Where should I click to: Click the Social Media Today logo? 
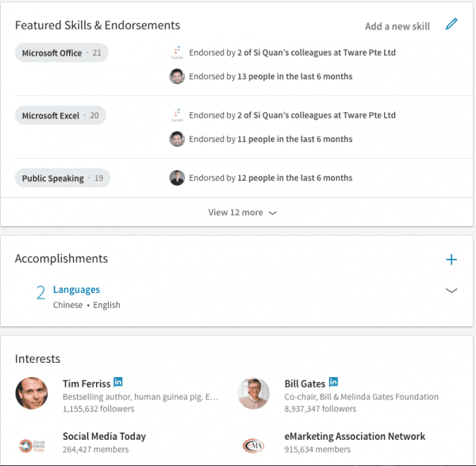pos(32,445)
